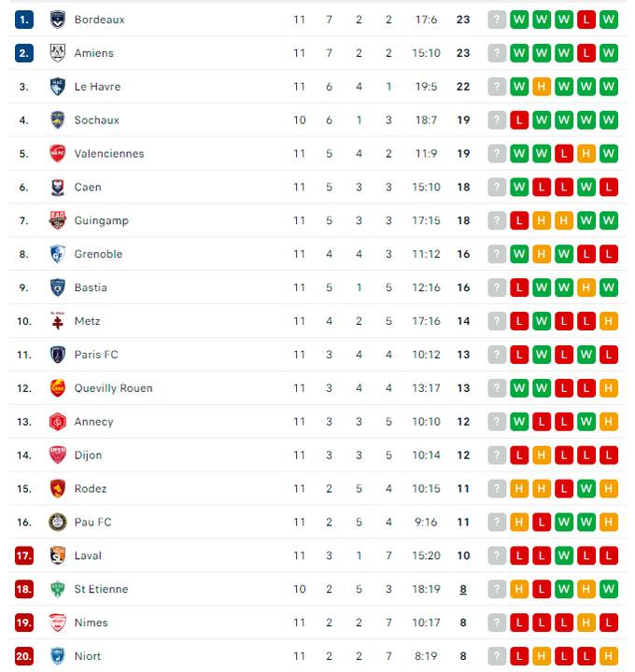Viewport: 635px width, 672px height.
Task: Click the red rank 20 relegation badge
Action: [24, 657]
